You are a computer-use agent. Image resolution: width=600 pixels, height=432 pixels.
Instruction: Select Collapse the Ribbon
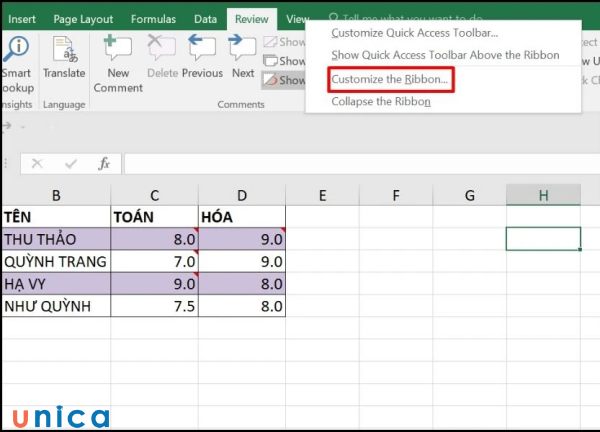(x=381, y=101)
